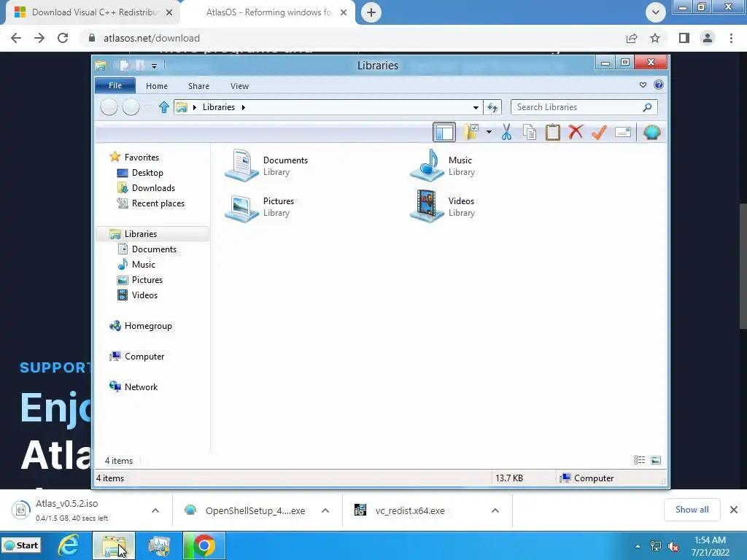Select Desktop under Favorites
This screenshot has width=747, height=560.
(x=147, y=172)
